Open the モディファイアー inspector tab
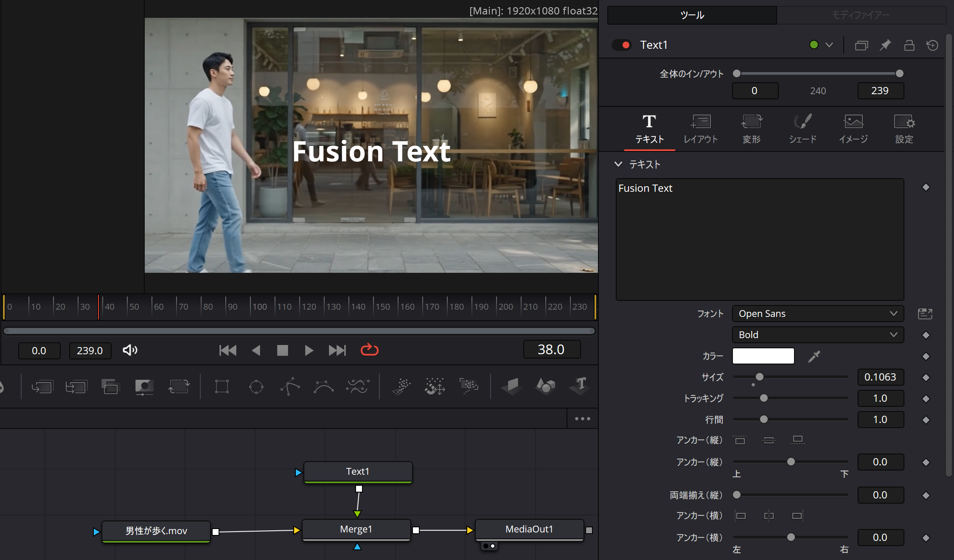Viewport: 954px width, 560px height. pyautogui.click(x=861, y=15)
